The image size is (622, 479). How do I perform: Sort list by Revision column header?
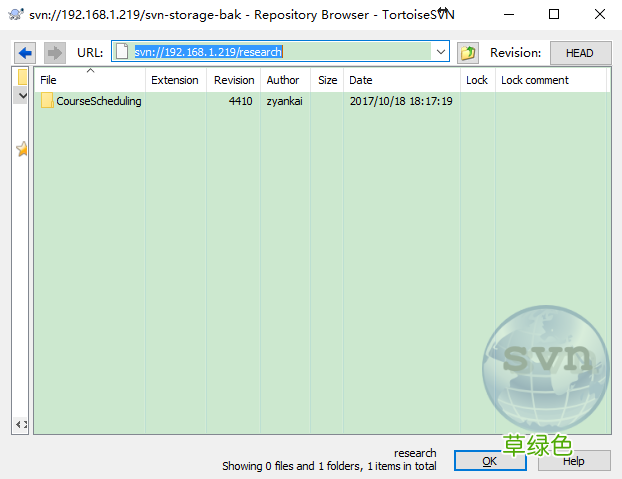click(x=234, y=80)
